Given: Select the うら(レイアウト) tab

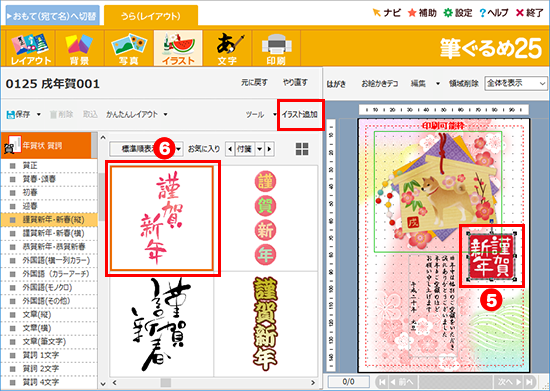Looking at the screenshot, I should 151,16.
